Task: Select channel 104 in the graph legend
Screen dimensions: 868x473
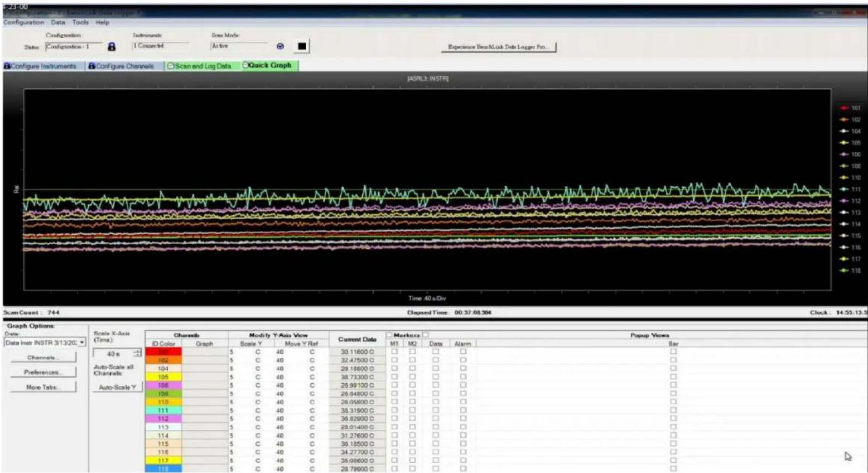Action: pos(851,131)
